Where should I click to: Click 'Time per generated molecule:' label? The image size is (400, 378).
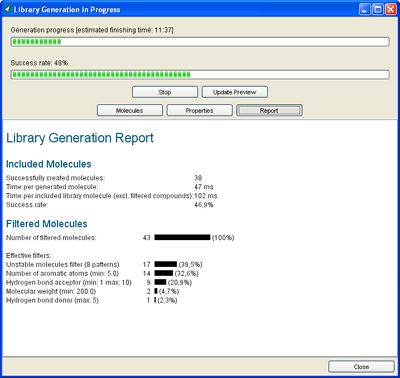tap(52, 187)
